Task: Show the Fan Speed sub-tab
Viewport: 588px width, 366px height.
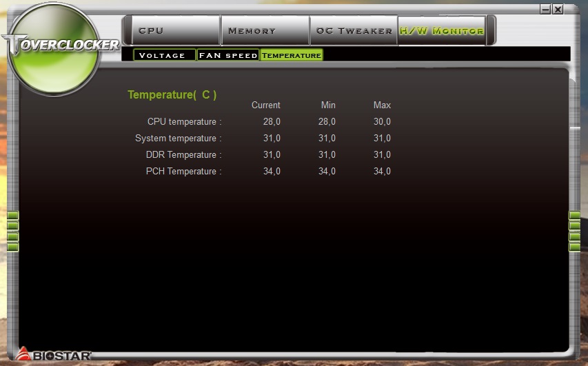Action: 227,55
